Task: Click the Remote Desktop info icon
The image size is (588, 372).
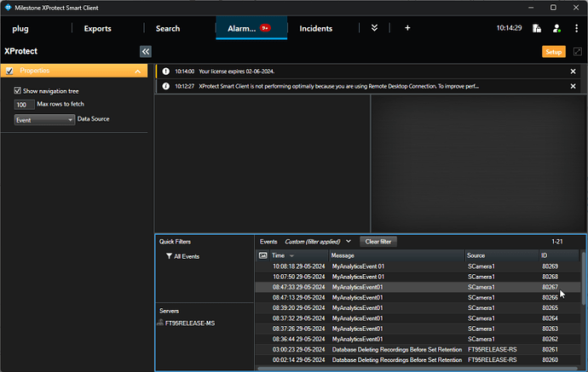Action: click(166, 86)
